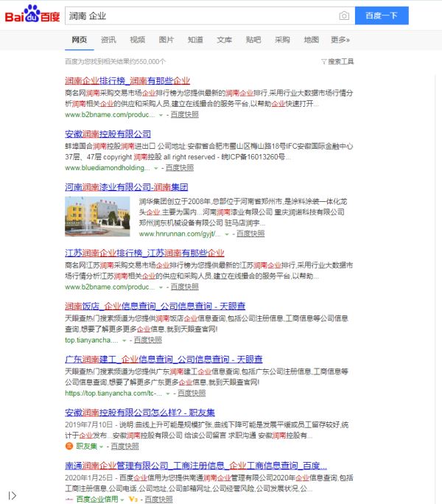
Task: Open 百度快照 for the 润南企业排行榜_润南有那些企业 result
Action: point(184,115)
